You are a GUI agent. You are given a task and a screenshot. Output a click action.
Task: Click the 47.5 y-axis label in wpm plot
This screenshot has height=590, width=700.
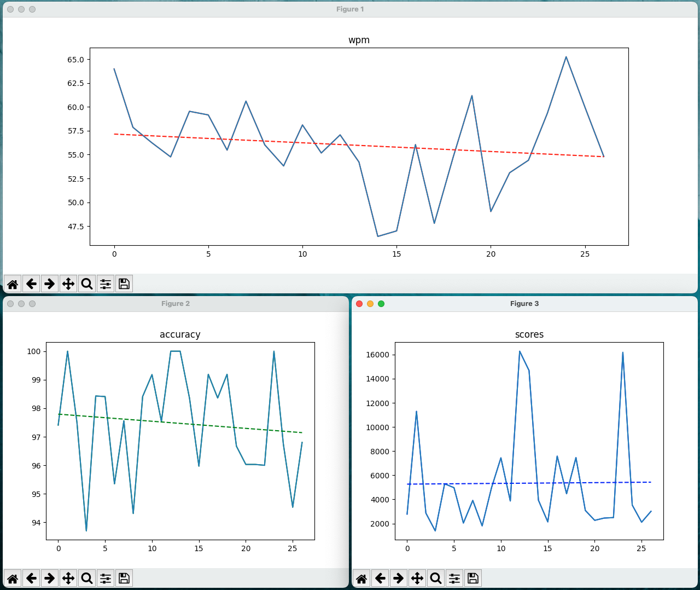75,227
